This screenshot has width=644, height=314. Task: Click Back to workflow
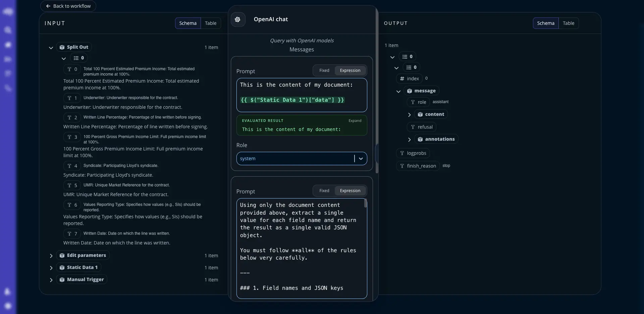click(x=68, y=6)
